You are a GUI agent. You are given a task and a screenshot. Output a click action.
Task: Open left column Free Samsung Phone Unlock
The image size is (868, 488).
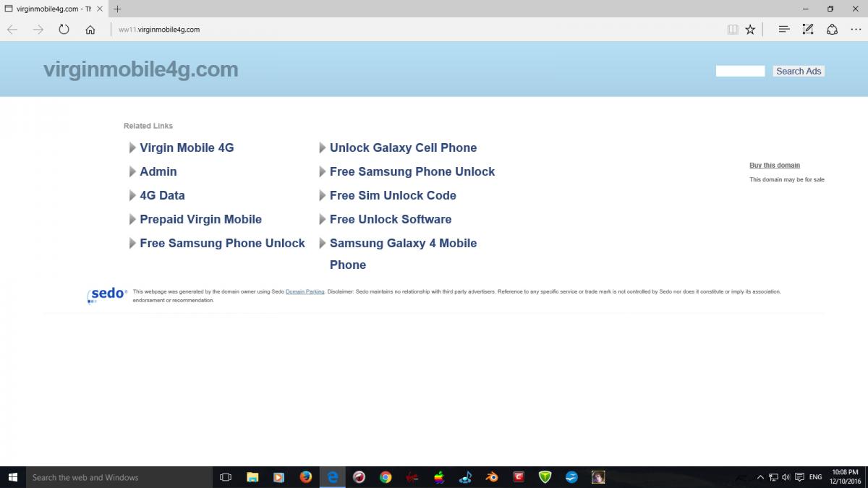222,243
